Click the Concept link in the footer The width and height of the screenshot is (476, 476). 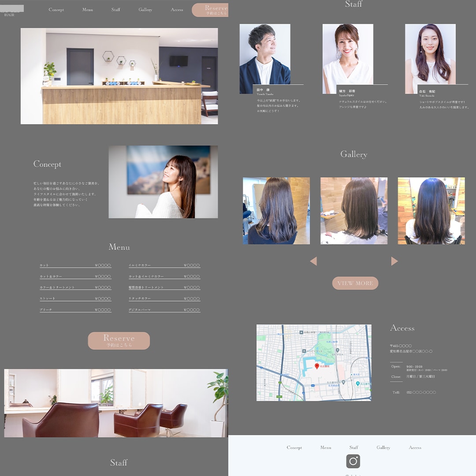294,447
